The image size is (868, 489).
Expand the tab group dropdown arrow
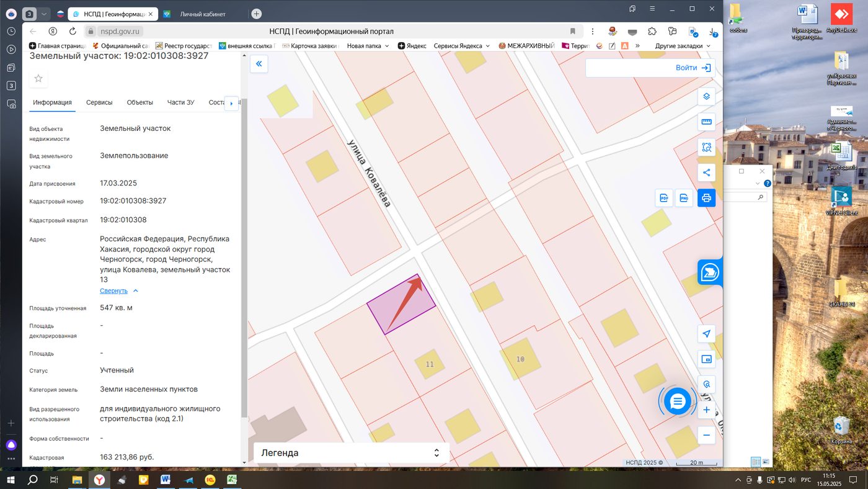45,14
